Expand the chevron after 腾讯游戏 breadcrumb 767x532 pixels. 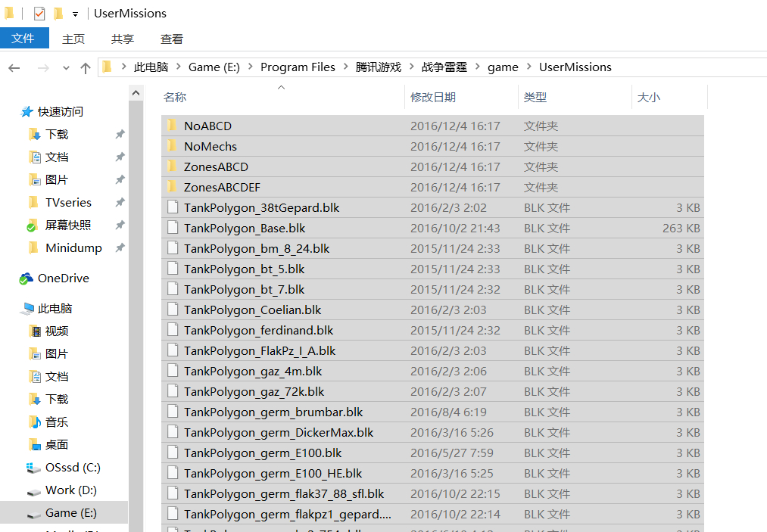tap(412, 67)
